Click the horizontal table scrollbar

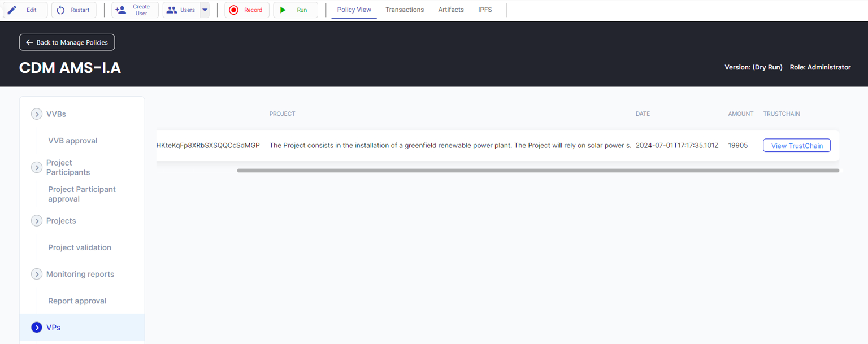coord(537,170)
